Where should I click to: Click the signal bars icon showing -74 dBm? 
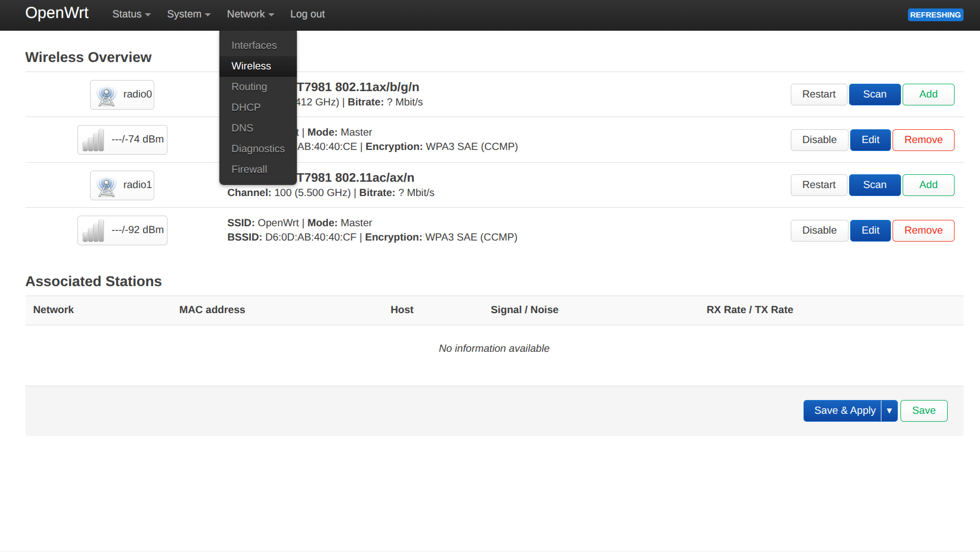pyautogui.click(x=93, y=140)
